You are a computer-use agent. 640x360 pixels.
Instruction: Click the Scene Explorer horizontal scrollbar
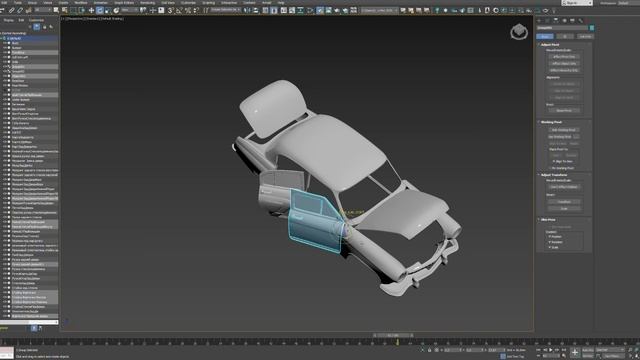click(29, 322)
